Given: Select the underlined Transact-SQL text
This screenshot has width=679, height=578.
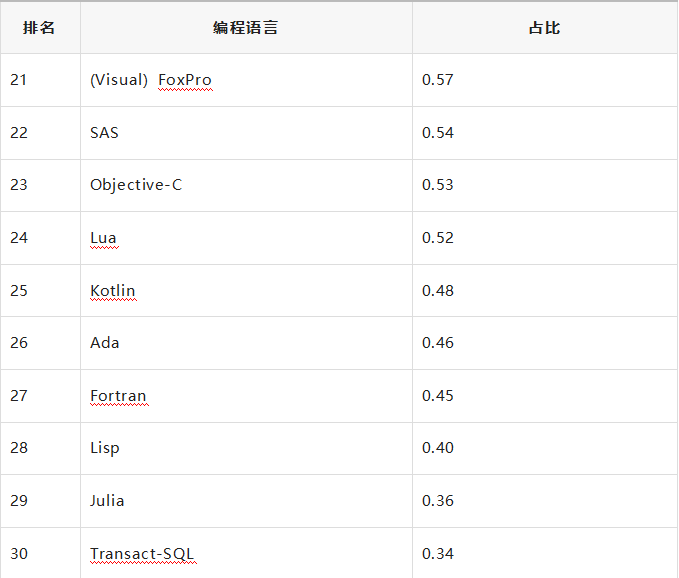Looking at the screenshot, I should (142, 554).
